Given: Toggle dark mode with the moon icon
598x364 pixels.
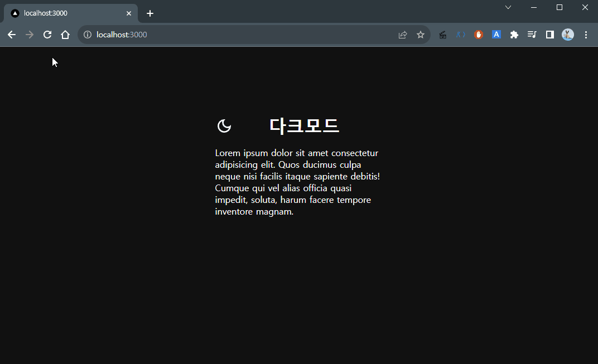Looking at the screenshot, I should [224, 127].
